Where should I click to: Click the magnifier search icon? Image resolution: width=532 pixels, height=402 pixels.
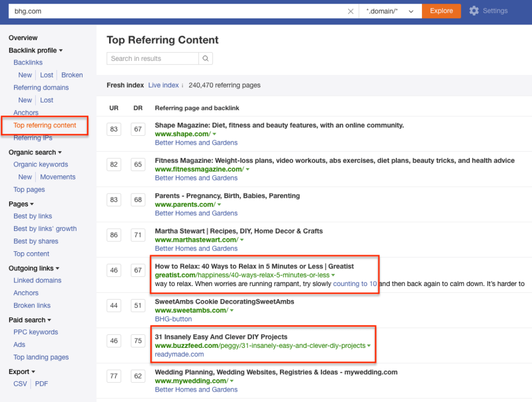pos(206,58)
